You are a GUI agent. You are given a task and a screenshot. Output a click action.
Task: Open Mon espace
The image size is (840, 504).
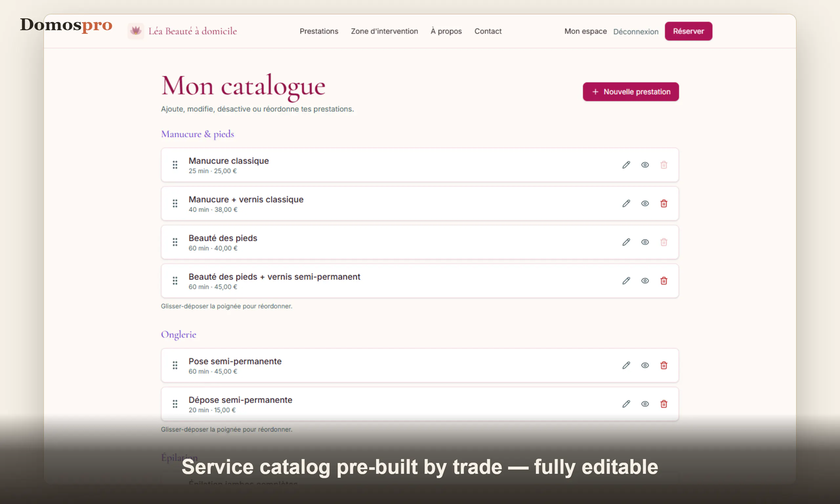coord(585,31)
